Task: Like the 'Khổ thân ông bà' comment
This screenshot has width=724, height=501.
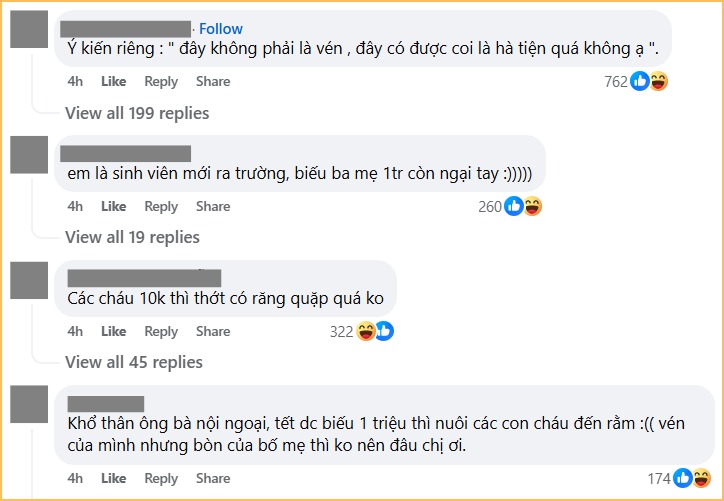Action: pos(113,478)
